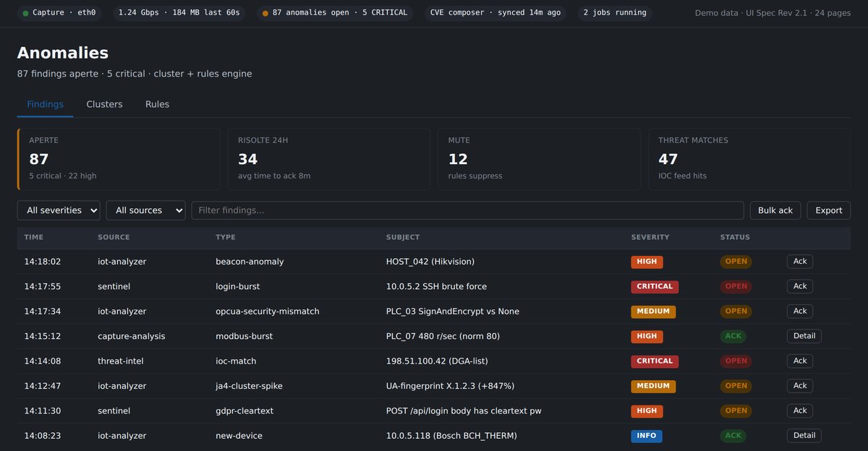Click the INFO badge on new-device row
The height and width of the screenshot is (451, 868).
click(647, 436)
